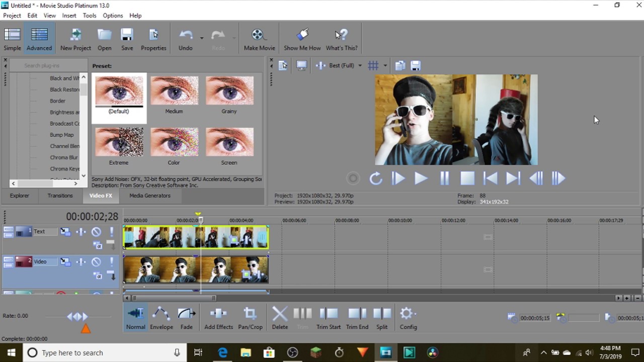Open File Explorer from the taskbar
This screenshot has height=362, width=644.
coord(246,352)
